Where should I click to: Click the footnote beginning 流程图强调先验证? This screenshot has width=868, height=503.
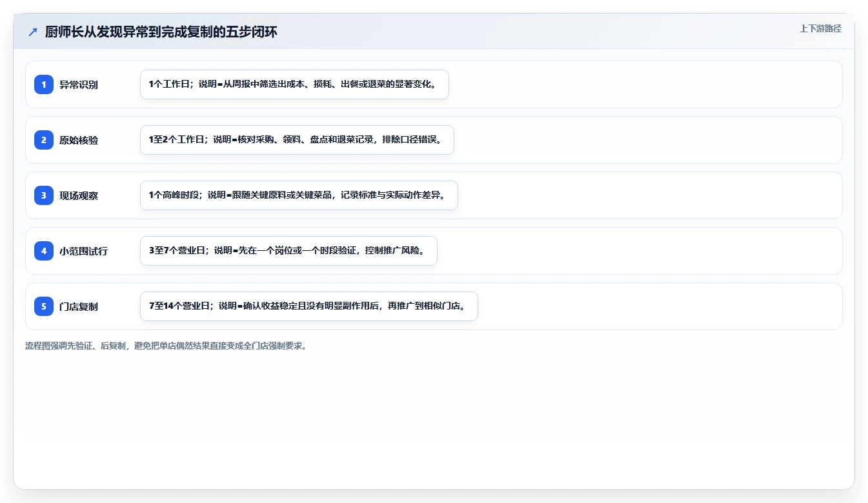(x=167, y=346)
